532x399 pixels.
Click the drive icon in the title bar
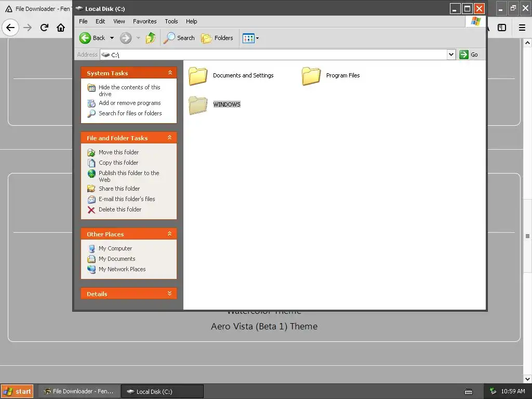point(79,8)
